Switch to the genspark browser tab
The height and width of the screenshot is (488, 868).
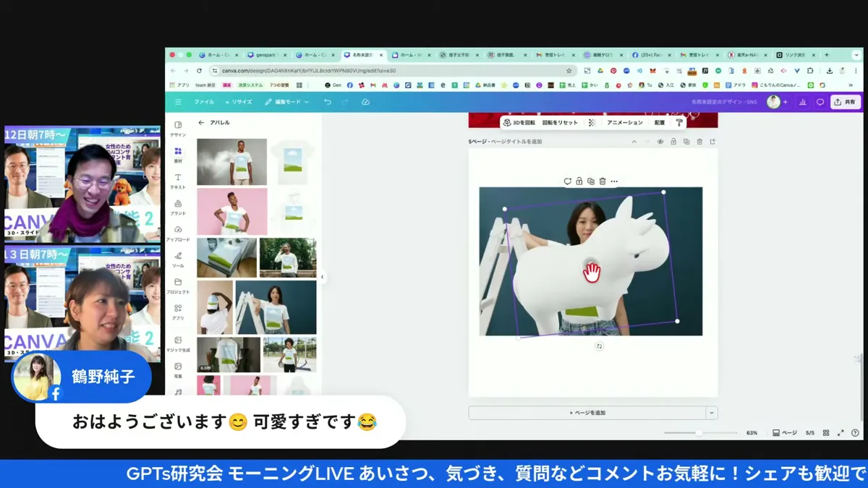[266, 55]
